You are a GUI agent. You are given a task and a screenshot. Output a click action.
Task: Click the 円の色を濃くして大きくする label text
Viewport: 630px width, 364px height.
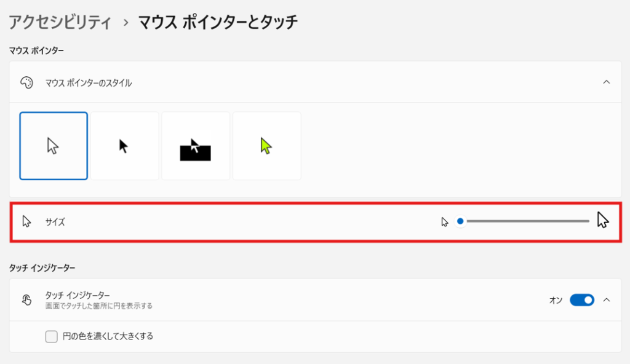point(108,336)
